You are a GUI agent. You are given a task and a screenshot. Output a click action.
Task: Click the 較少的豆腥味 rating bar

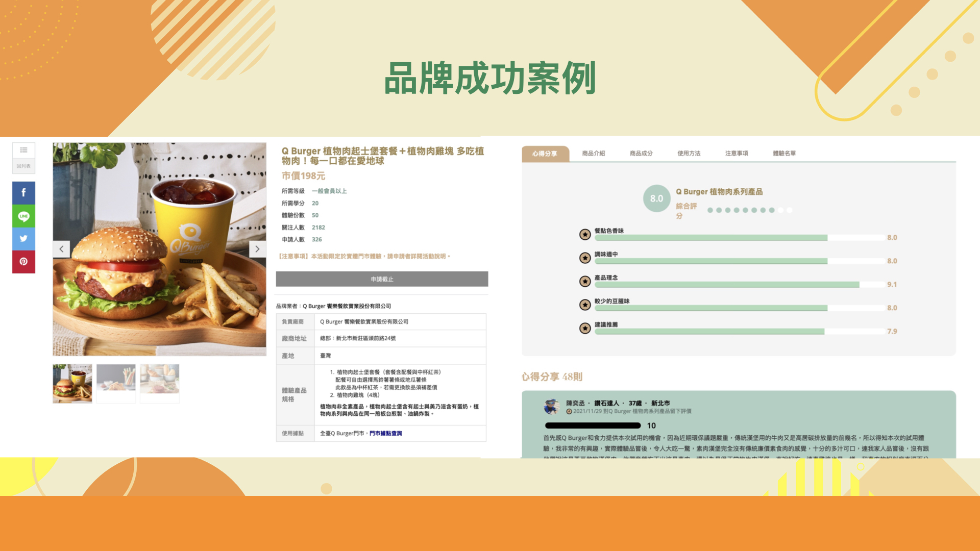740,308
